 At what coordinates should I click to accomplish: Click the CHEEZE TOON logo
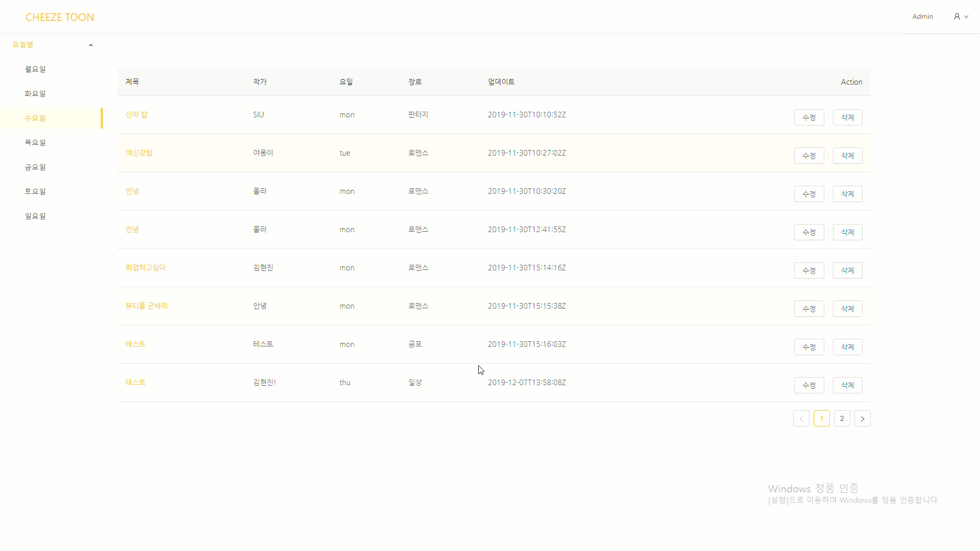pos(60,17)
